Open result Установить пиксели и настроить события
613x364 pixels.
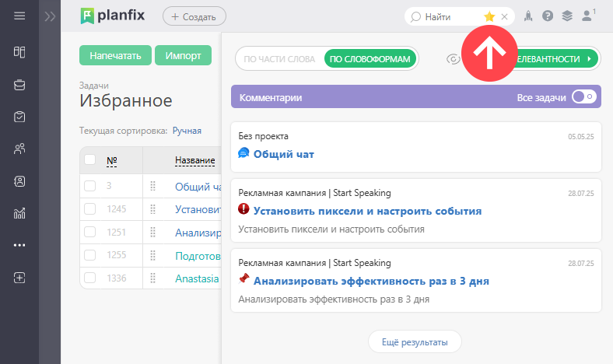[367, 211]
